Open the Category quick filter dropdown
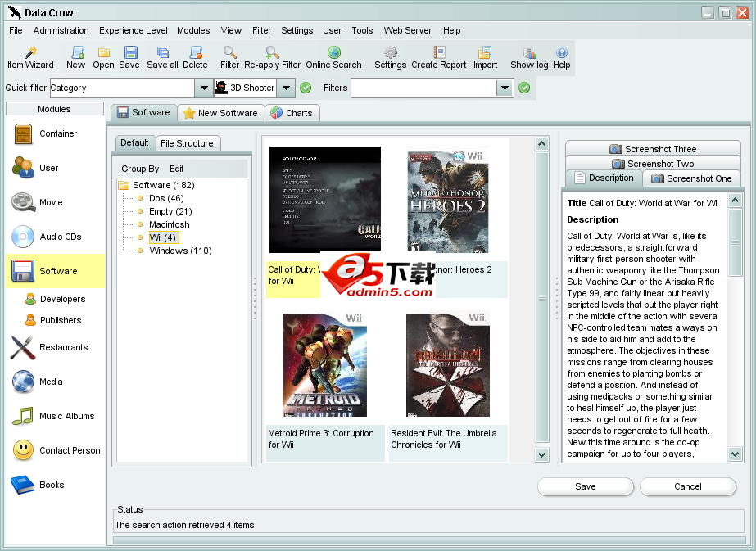This screenshot has height=551, width=756. [204, 88]
